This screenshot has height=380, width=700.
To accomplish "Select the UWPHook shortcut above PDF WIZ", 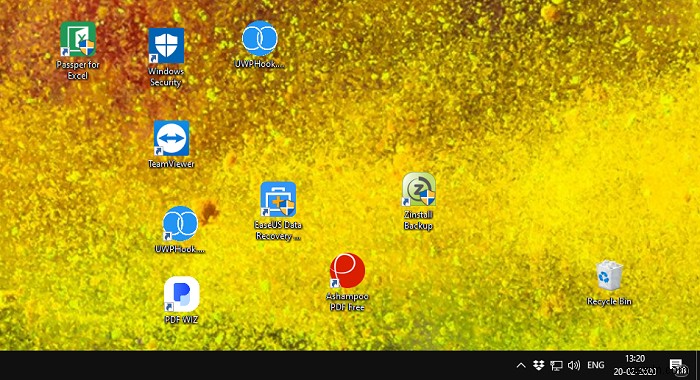I will pos(180,230).
